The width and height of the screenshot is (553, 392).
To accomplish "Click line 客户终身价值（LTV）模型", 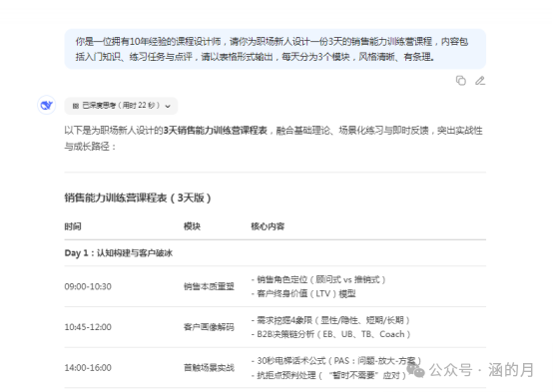I will pos(303,293).
